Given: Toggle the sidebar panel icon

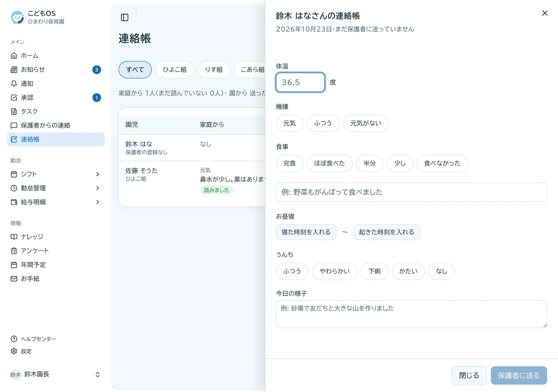Looking at the screenshot, I should coord(125,17).
